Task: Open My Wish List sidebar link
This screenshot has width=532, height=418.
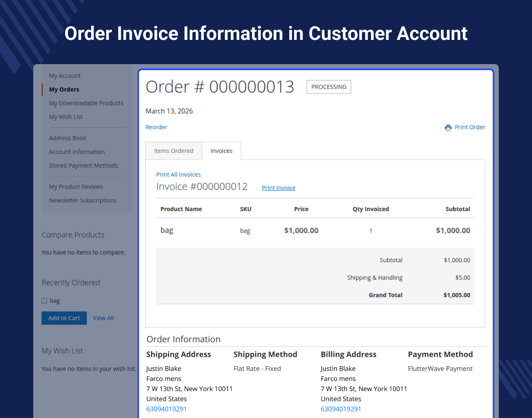Action: pos(66,117)
